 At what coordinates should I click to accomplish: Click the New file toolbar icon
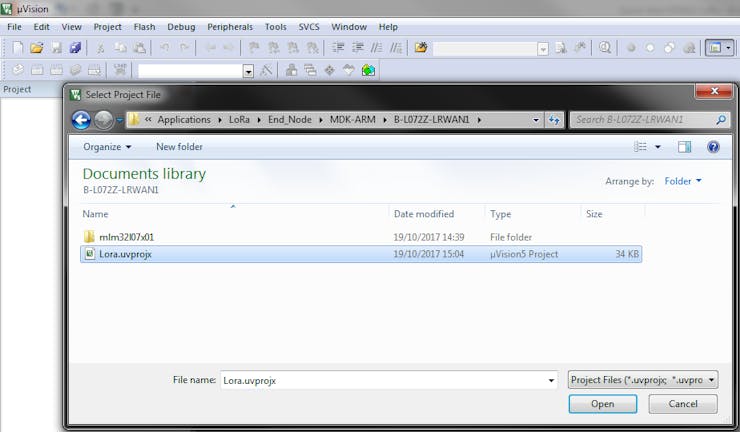click(x=17, y=48)
